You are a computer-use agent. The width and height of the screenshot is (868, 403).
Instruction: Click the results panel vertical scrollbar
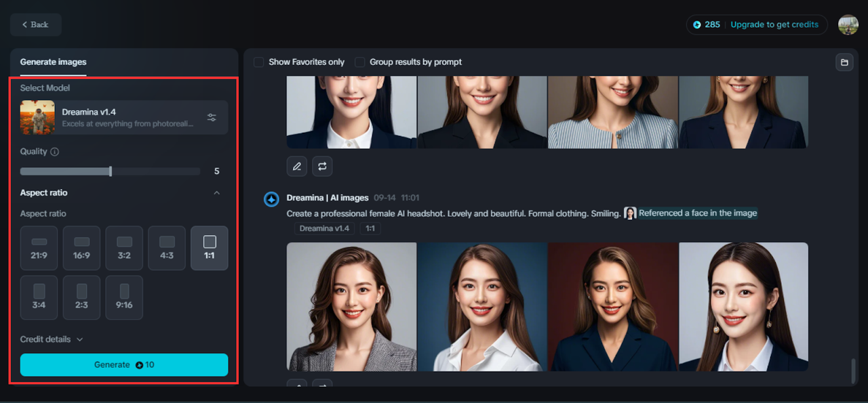854,370
